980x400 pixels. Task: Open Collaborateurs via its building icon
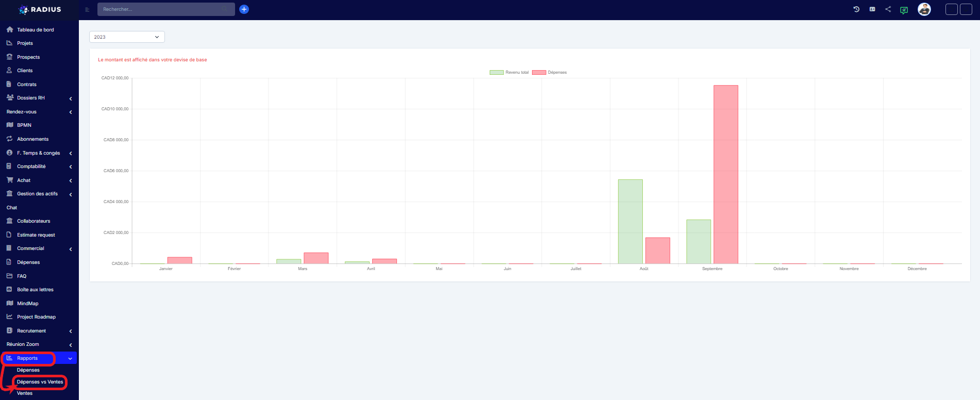pos(9,221)
